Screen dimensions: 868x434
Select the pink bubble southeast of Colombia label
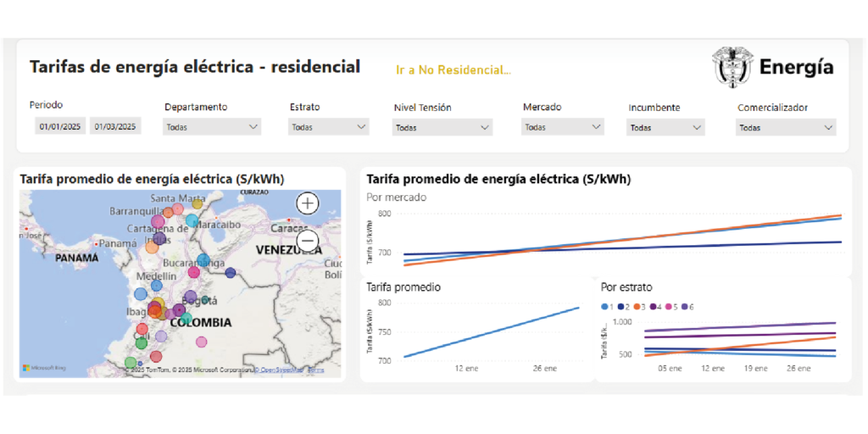point(202,342)
